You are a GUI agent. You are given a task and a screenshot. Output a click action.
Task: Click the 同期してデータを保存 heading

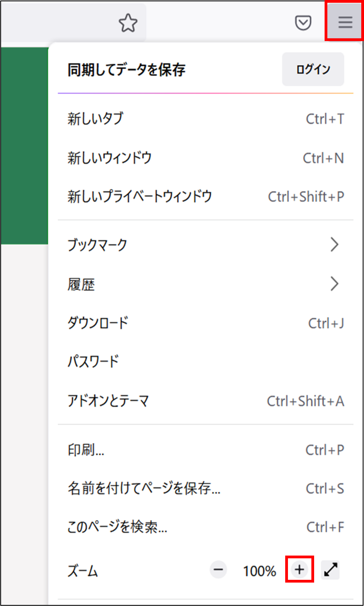click(126, 69)
